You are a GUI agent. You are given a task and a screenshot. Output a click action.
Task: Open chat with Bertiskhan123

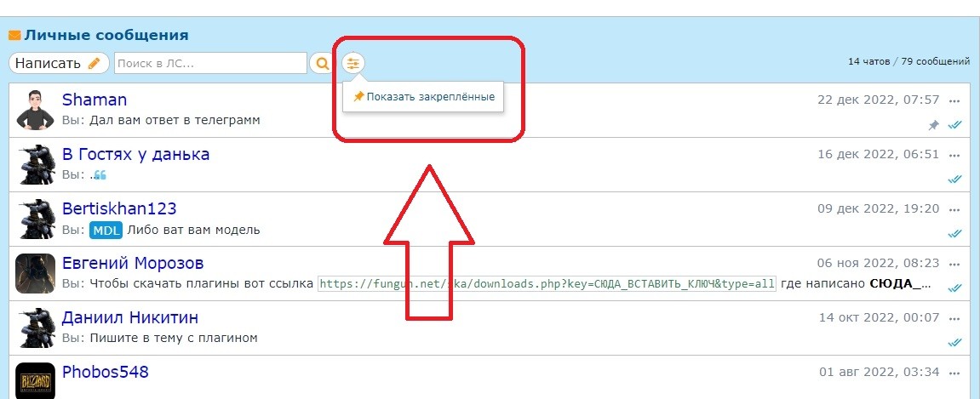pyautogui.click(x=119, y=208)
